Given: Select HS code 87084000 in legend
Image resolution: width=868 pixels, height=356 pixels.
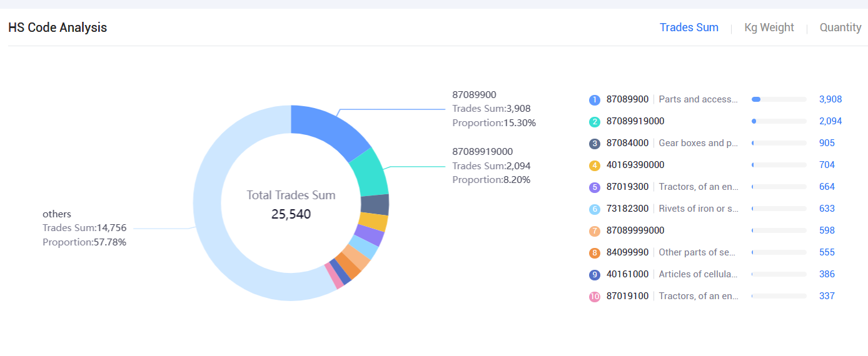Looking at the screenshot, I should pyautogui.click(x=627, y=143).
